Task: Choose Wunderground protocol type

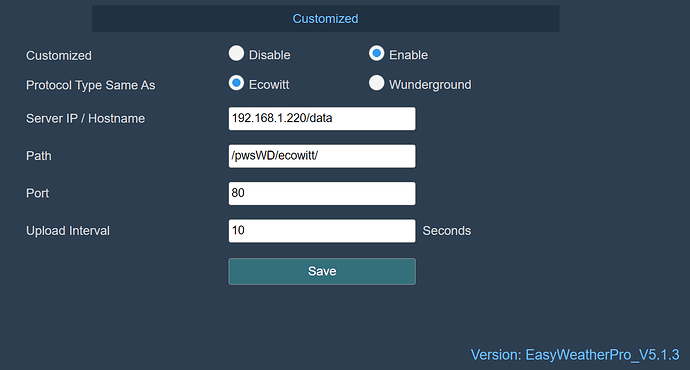Action: [376, 83]
